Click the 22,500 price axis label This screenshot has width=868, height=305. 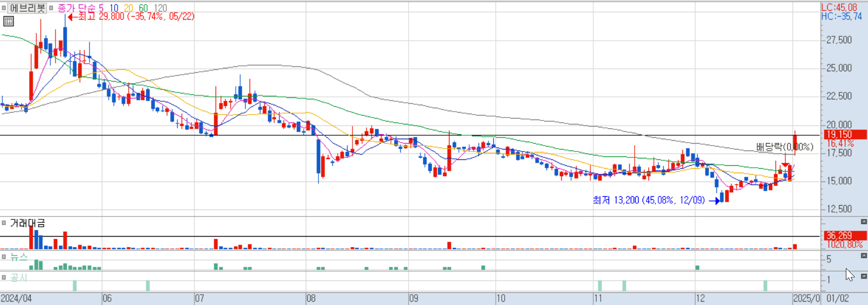click(x=839, y=96)
